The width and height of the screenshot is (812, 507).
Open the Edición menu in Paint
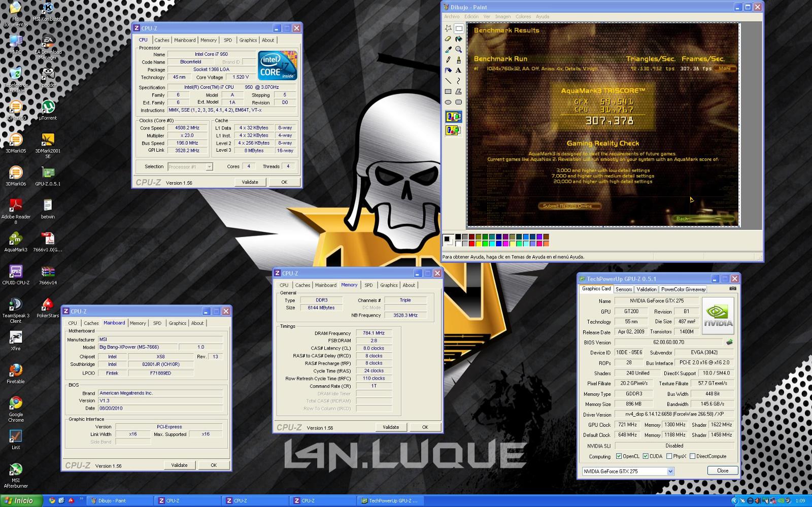tap(471, 17)
